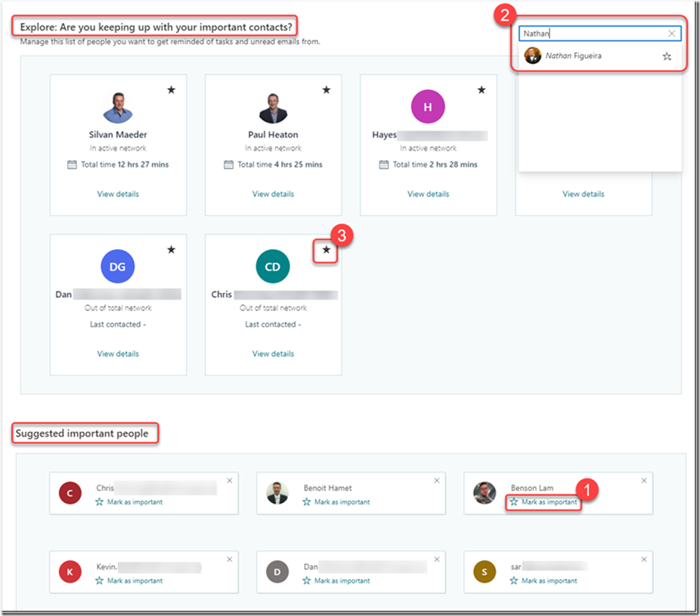Screen dimensions: 700x616
Task: View details for the Hayes contact
Action: [x=428, y=194]
